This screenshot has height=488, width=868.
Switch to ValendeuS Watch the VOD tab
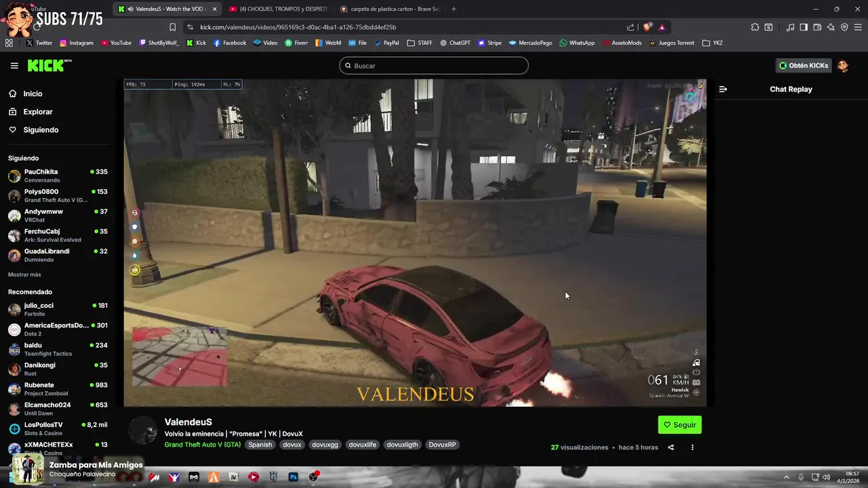(x=167, y=9)
